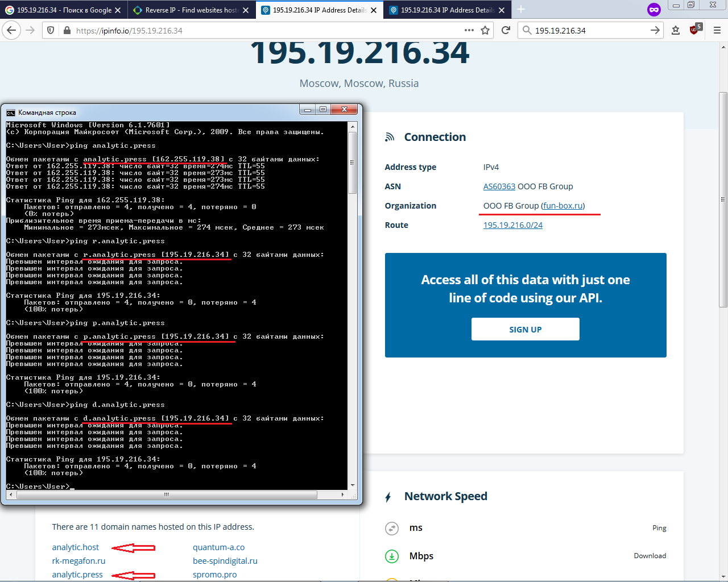This screenshot has height=582, width=728.
Task: Click the command prompt scroll-up arrow
Action: tap(353, 126)
